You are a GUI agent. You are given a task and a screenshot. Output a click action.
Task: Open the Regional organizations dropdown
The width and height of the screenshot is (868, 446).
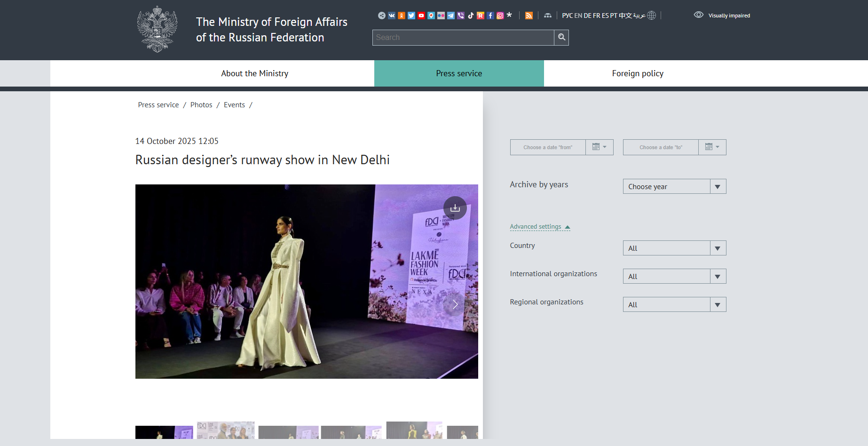[x=675, y=304]
